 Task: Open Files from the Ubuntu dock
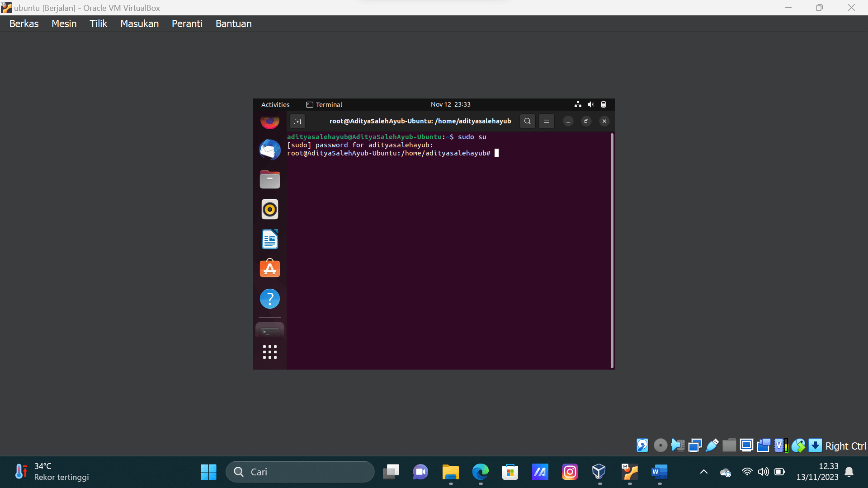coord(270,179)
